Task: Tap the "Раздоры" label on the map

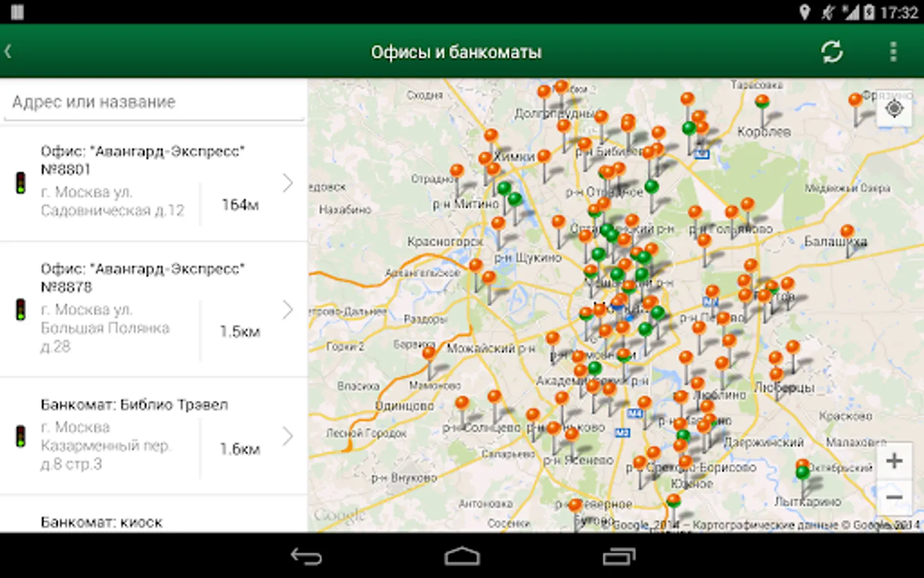Action: [x=425, y=319]
